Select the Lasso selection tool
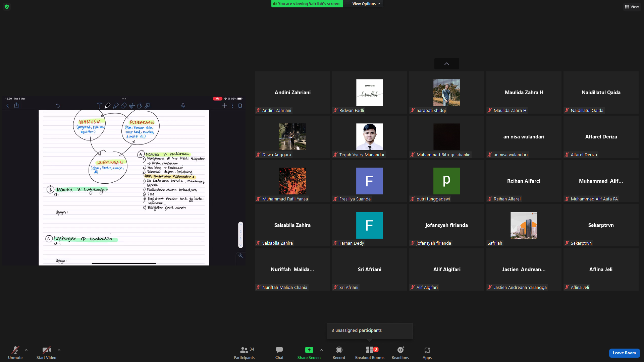The image size is (644, 362). [139, 106]
